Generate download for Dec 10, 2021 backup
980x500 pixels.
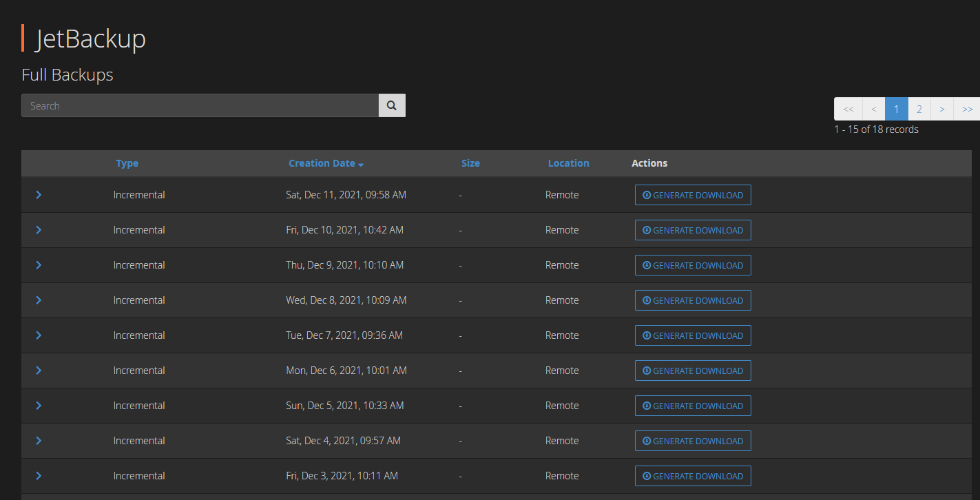tap(693, 230)
